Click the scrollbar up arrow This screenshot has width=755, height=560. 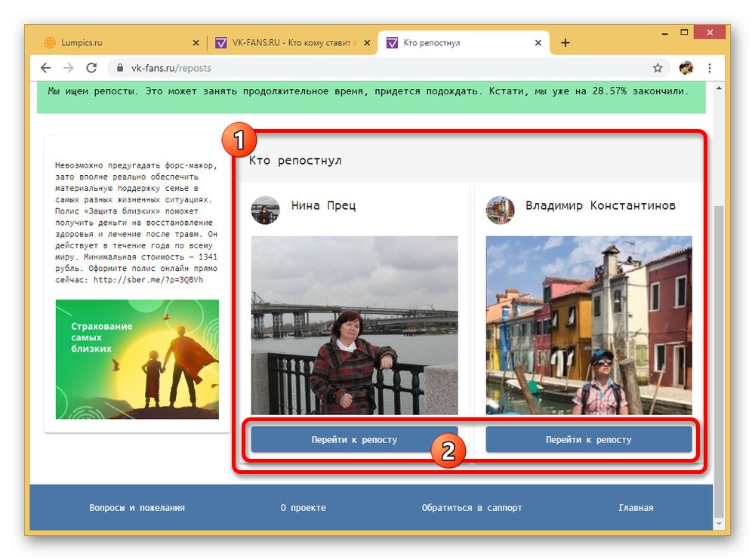[719, 88]
